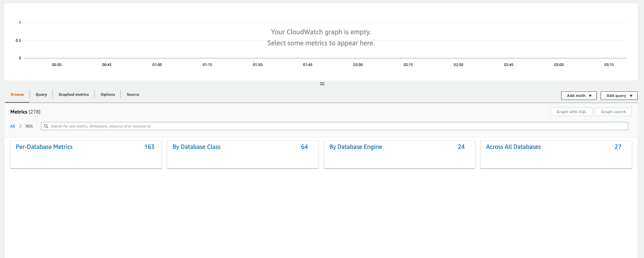Click the Graph search button
The width and height of the screenshot is (644, 258).
click(x=613, y=112)
